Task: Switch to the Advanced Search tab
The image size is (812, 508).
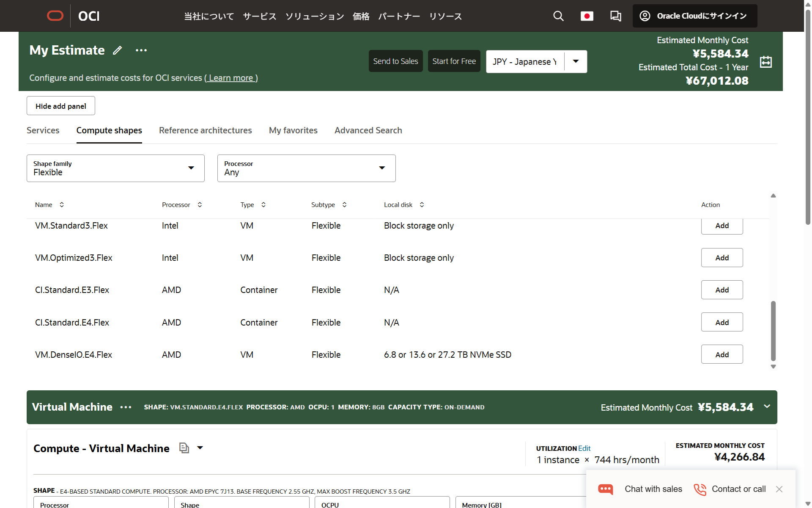Action: pyautogui.click(x=368, y=130)
